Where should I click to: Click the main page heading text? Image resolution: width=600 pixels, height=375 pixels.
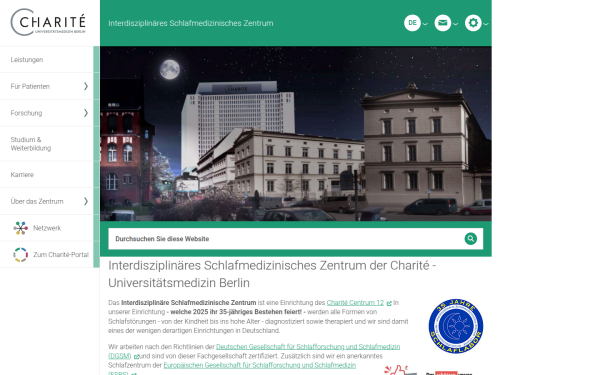[x=272, y=274]
